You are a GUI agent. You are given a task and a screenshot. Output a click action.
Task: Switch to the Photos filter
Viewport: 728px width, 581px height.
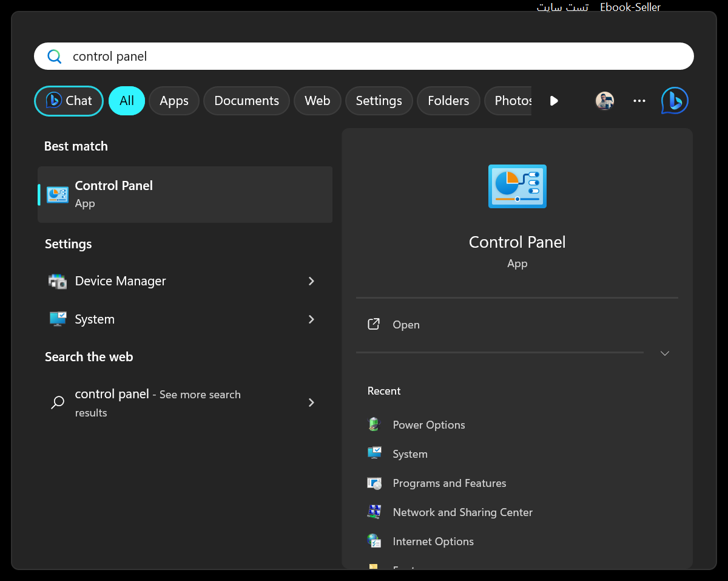coord(508,101)
